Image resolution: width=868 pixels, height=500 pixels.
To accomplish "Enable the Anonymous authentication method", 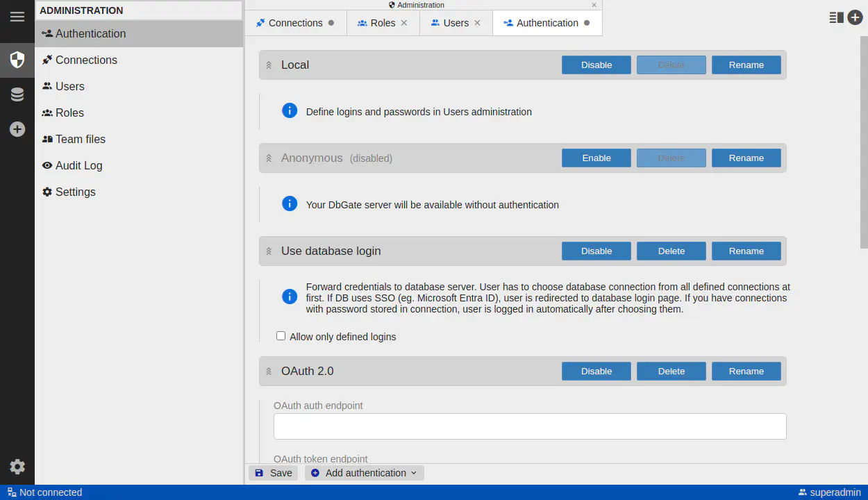I will tap(596, 158).
